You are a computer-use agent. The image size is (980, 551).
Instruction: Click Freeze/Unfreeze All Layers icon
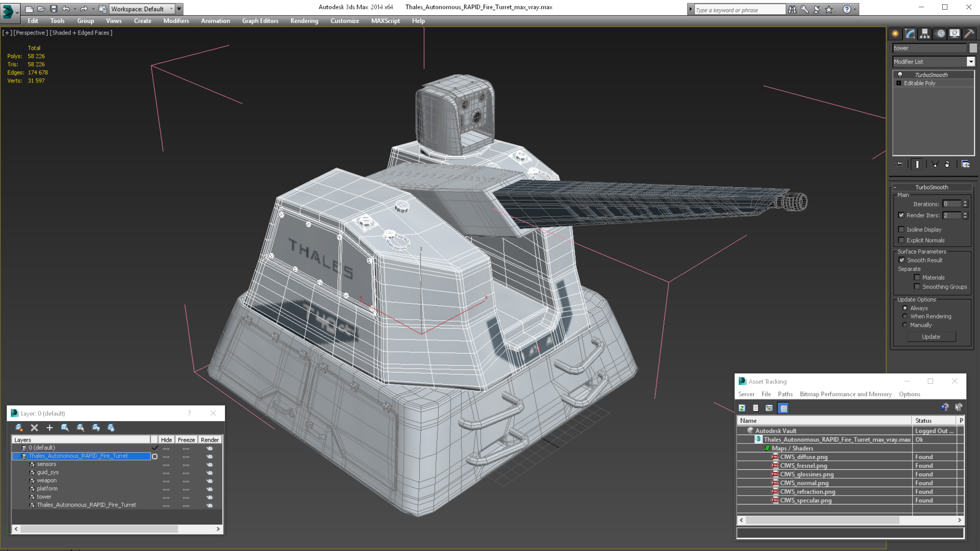[111, 428]
